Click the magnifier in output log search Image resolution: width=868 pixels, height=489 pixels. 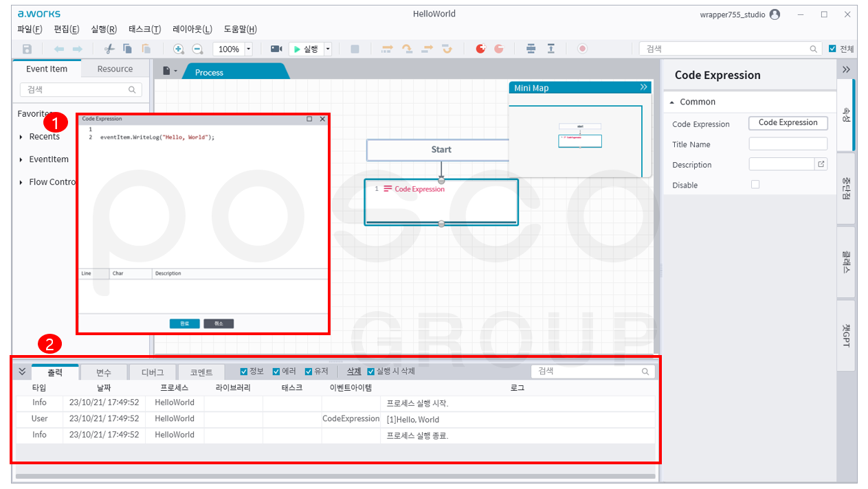[645, 372]
